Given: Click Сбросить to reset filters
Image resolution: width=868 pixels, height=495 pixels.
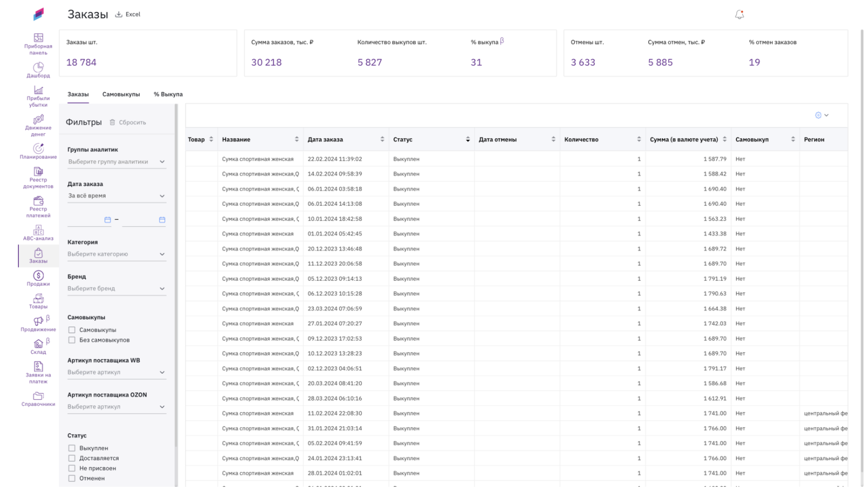Looking at the screenshot, I should pyautogui.click(x=128, y=122).
